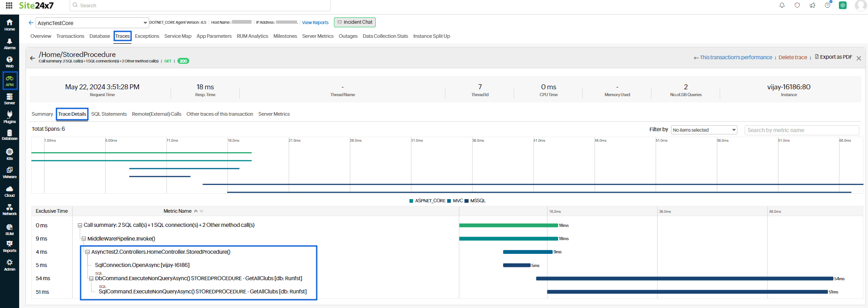This screenshot has width=868, height=308.
Task: Go to Server monitoring in the sidebar
Action: point(10,99)
